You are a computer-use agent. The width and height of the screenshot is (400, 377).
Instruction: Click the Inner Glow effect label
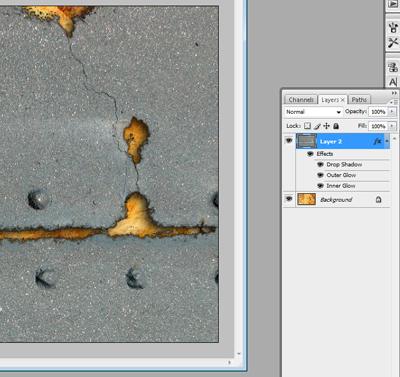click(x=341, y=186)
